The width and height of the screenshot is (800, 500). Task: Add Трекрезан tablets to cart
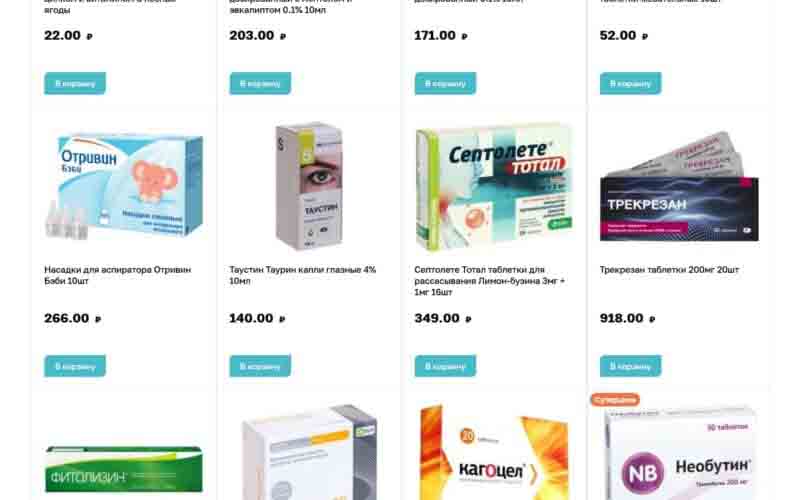coord(631,366)
